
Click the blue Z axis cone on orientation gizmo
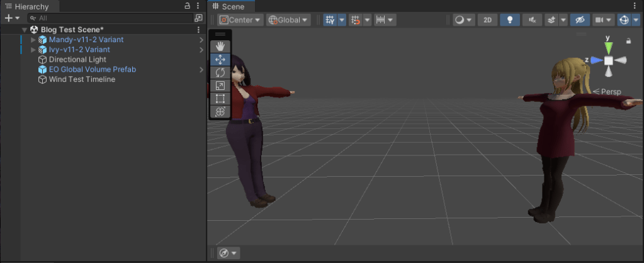(x=597, y=60)
